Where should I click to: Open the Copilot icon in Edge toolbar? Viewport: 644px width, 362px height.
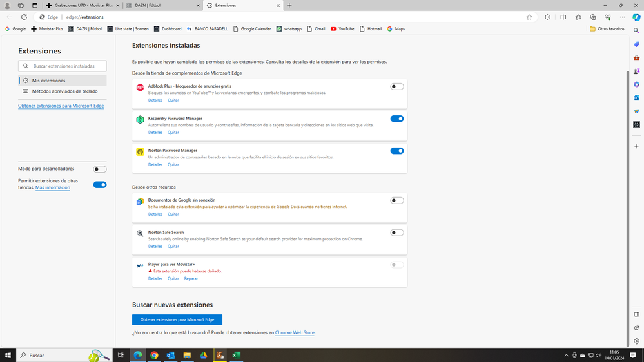pos(636,17)
